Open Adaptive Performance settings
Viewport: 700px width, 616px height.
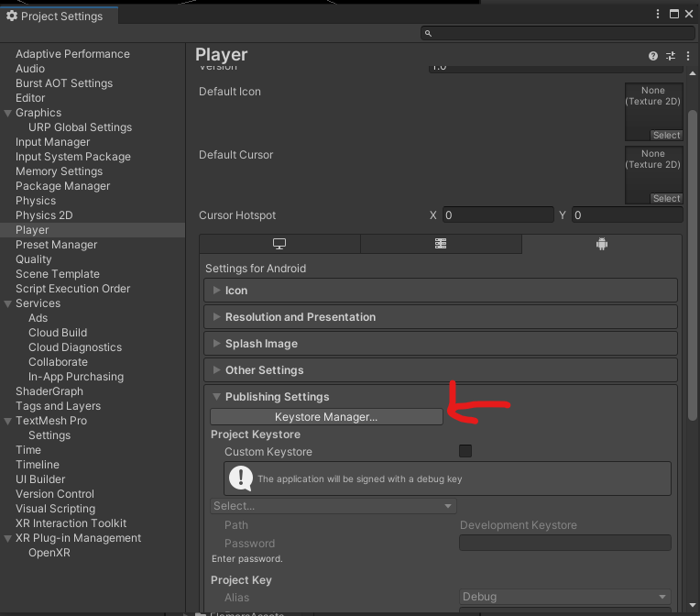coord(72,54)
